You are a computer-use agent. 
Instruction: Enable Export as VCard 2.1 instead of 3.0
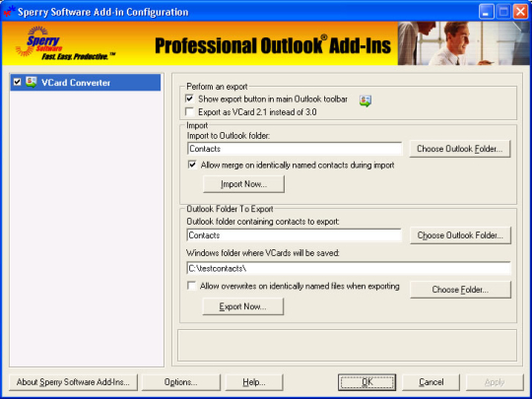click(x=190, y=111)
